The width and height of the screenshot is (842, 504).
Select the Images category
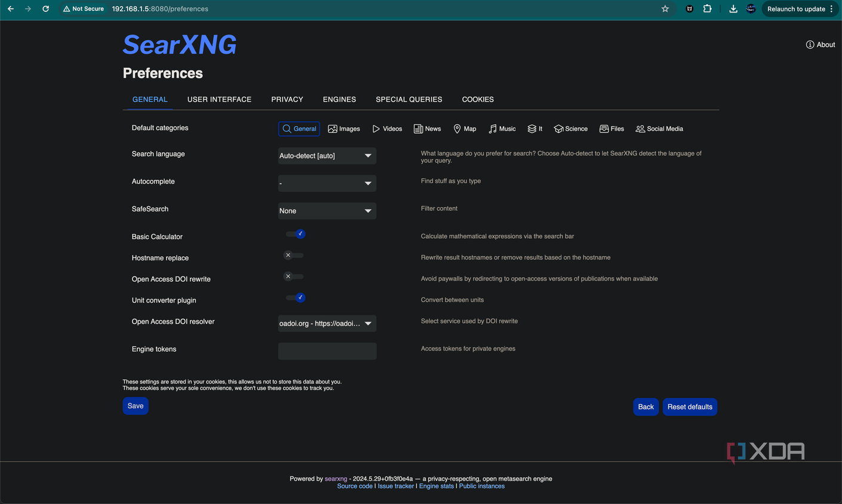coord(344,128)
